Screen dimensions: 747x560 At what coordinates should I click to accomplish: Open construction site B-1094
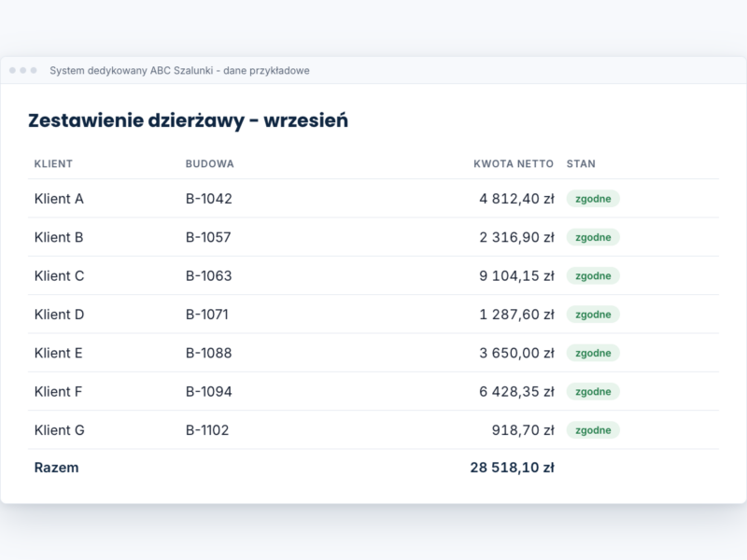point(208,391)
